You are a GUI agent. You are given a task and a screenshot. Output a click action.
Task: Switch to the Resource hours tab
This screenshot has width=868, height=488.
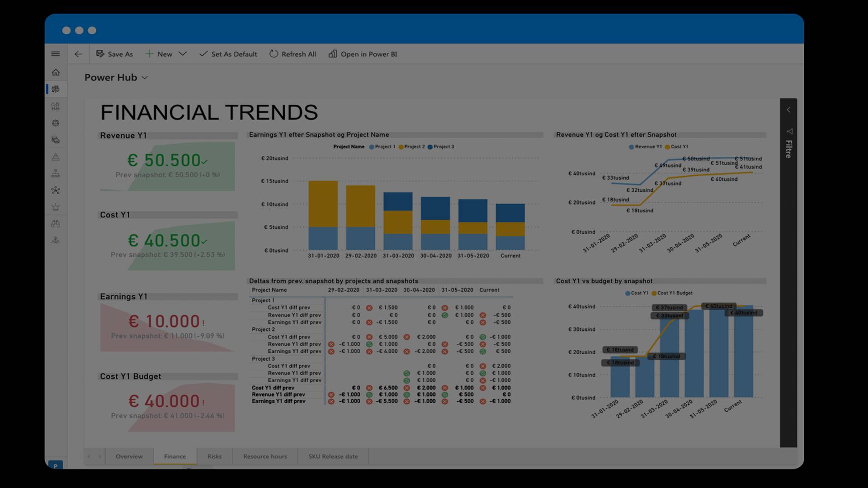(265, 456)
